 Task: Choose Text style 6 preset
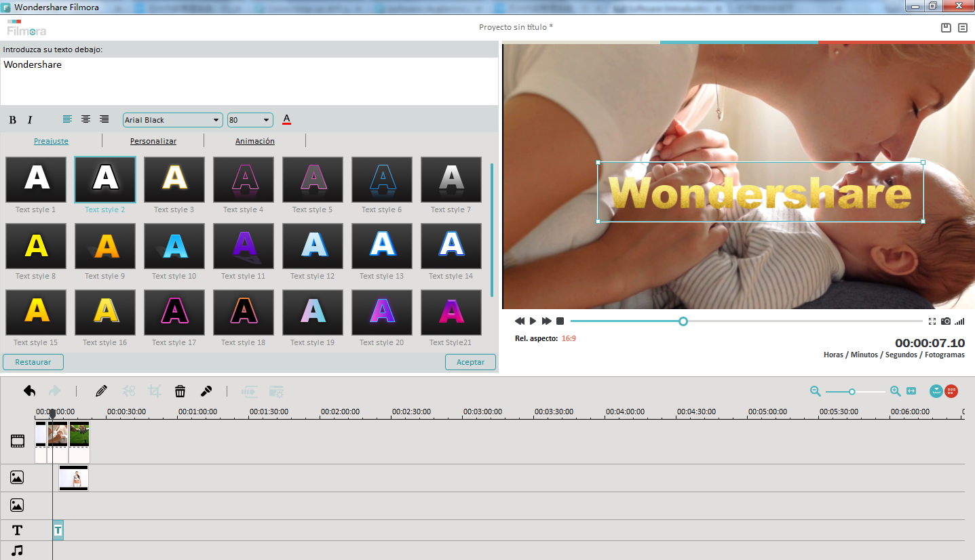pyautogui.click(x=382, y=180)
